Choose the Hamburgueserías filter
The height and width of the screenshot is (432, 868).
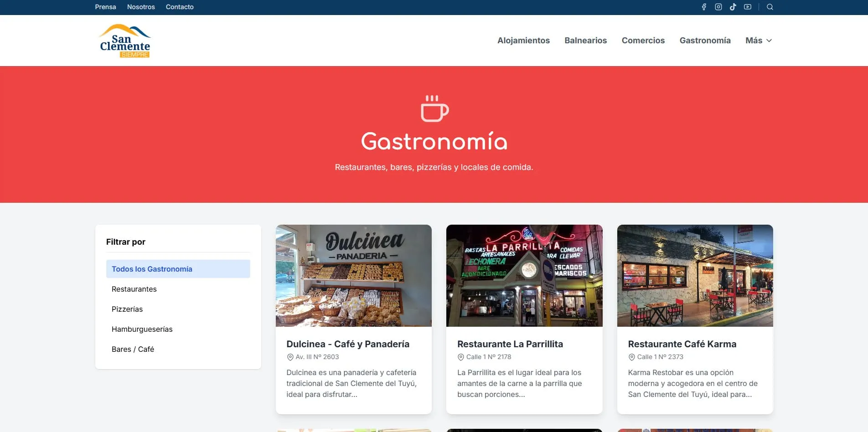click(x=178, y=329)
